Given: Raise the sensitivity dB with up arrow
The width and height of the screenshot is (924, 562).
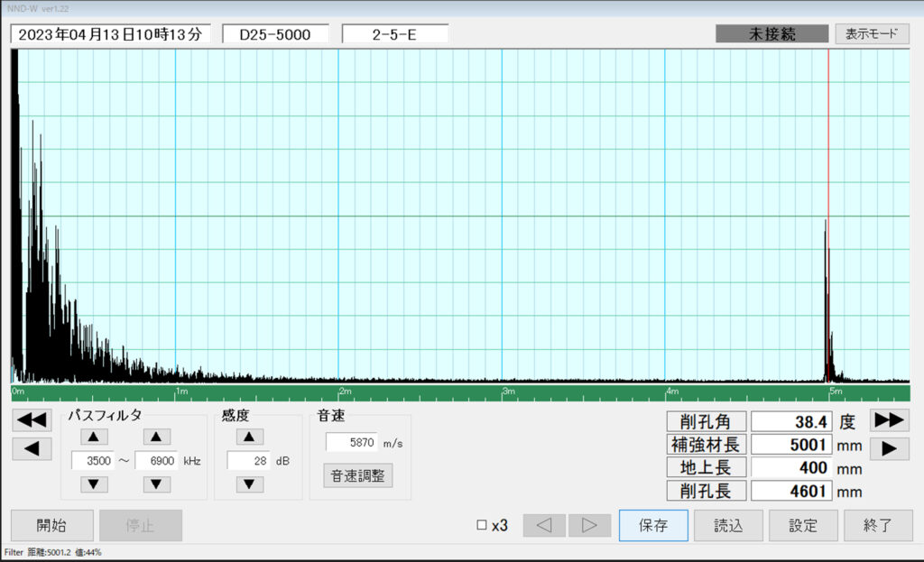Looking at the screenshot, I should 249,437.
